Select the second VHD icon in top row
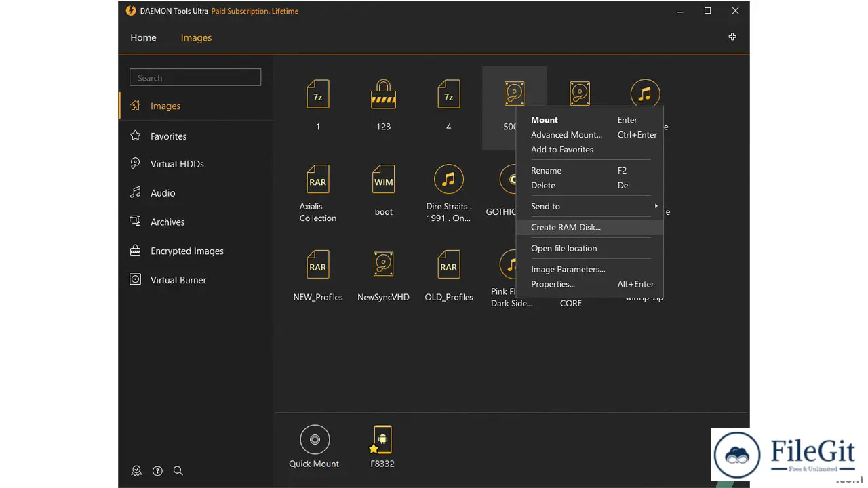Image resolution: width=868 pixels, height=488 pixels. [580, 94]
